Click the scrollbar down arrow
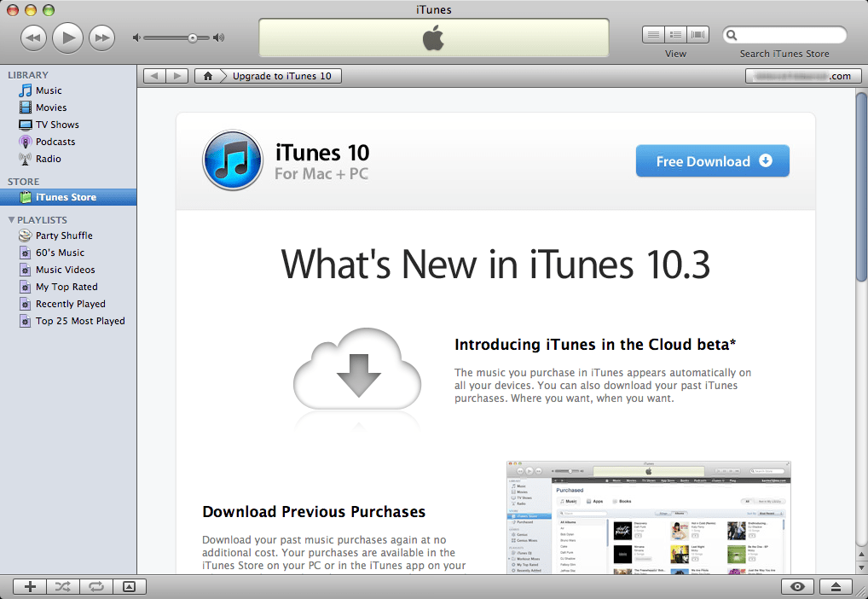 click(x=861, y=567)
